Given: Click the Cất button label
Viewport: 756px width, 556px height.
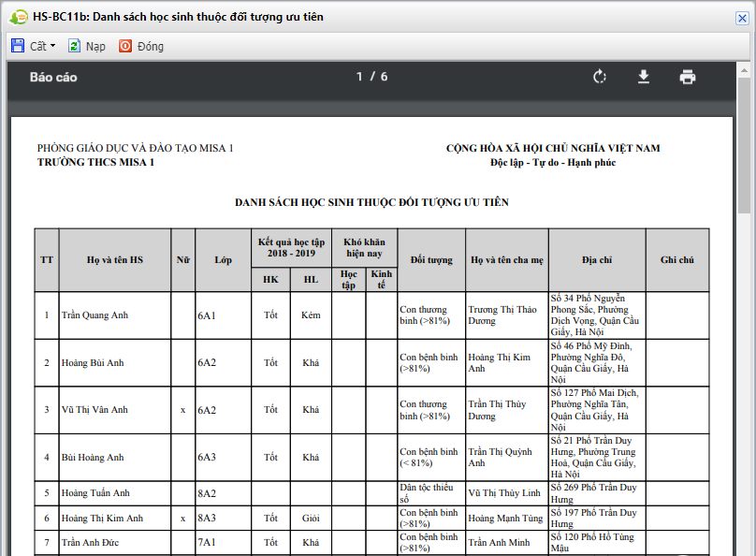Looking at the screenshot, I should coord(38,46).
